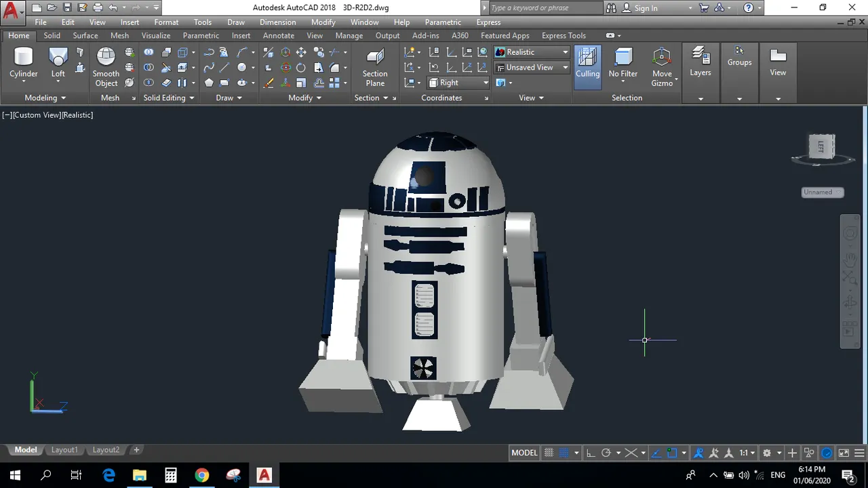Click the Plot printer icon
The image size is (868, 488).
[98, 8]
